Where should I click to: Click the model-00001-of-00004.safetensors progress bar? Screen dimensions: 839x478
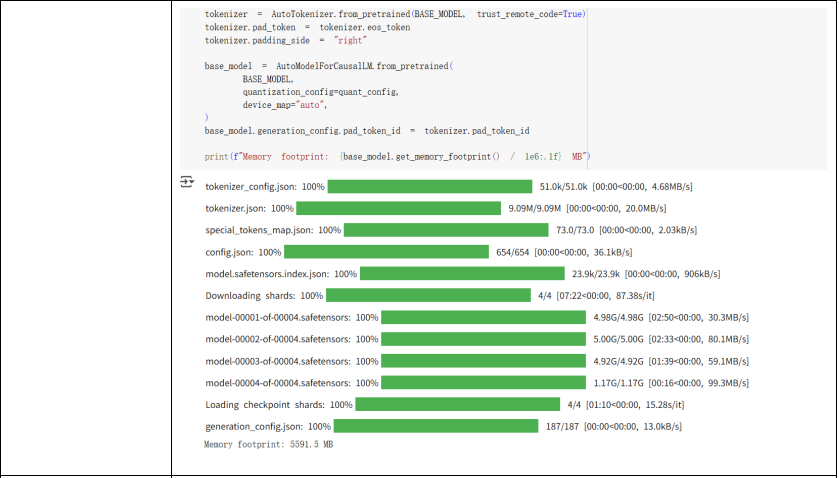coord(484,317)
